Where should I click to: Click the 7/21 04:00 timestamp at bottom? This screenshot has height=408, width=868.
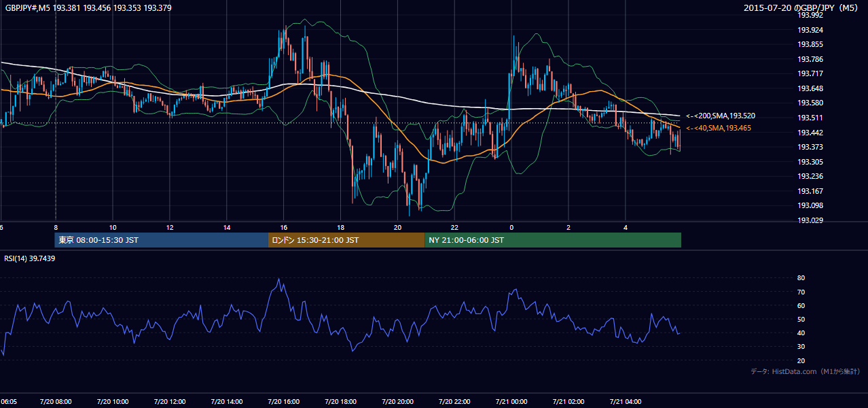tap(626, 402)
